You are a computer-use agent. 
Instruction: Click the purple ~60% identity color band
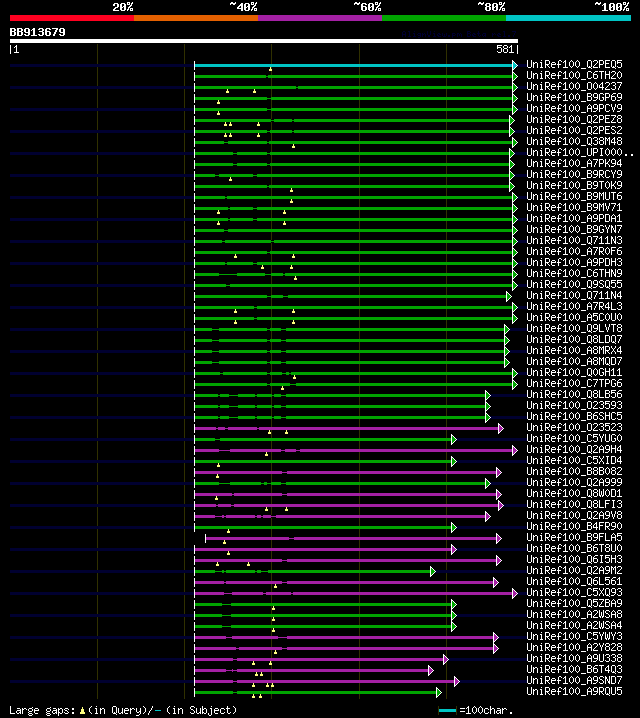[x=320, y=18]
